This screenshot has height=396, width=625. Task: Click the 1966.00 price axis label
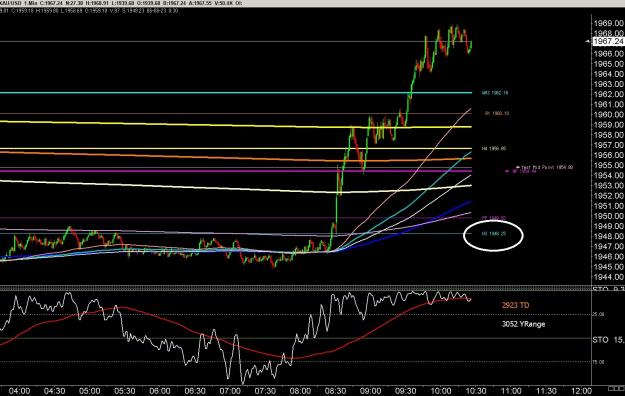(x=609, y=53)
